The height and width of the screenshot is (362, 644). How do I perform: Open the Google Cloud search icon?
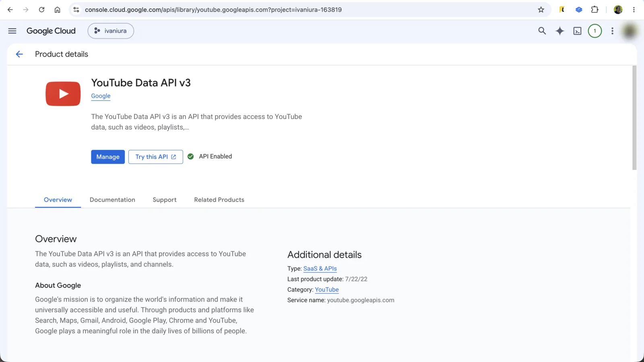pyautogui.click(x=542, y=31)
